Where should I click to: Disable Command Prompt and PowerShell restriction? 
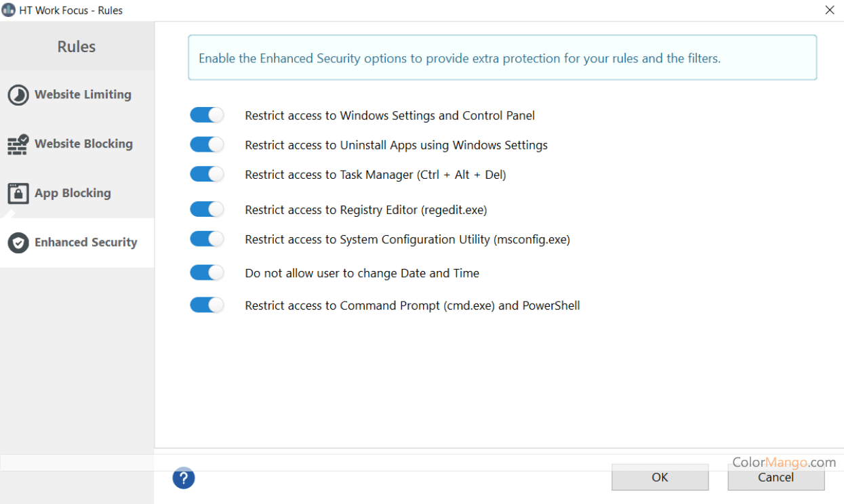pos(207,306)
